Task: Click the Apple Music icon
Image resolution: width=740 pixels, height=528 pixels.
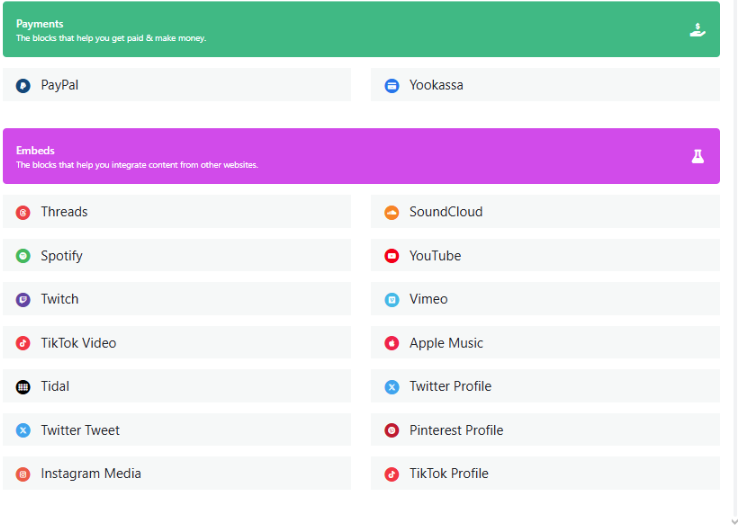Action: tap(392, 343)
